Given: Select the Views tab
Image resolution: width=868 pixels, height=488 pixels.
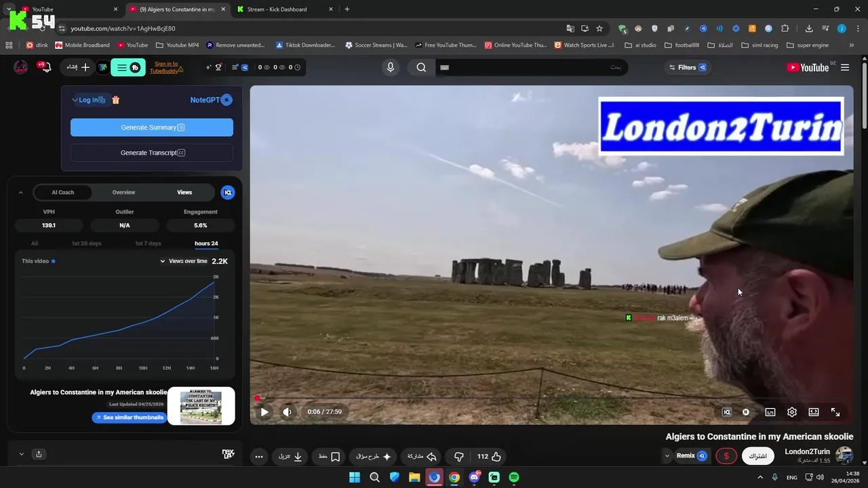Looking at the screenshot, I should coord(184,192).
